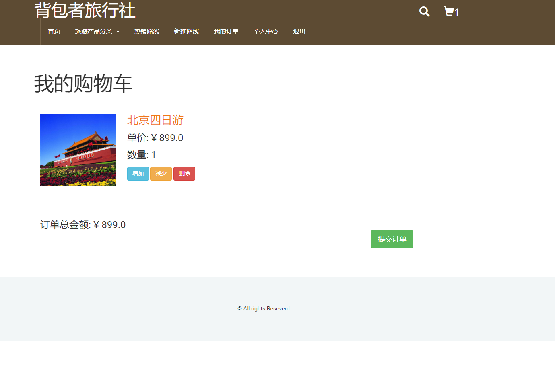Open the search icon in header
This screenshot has height=392, width=555.
tap(424, 12)
